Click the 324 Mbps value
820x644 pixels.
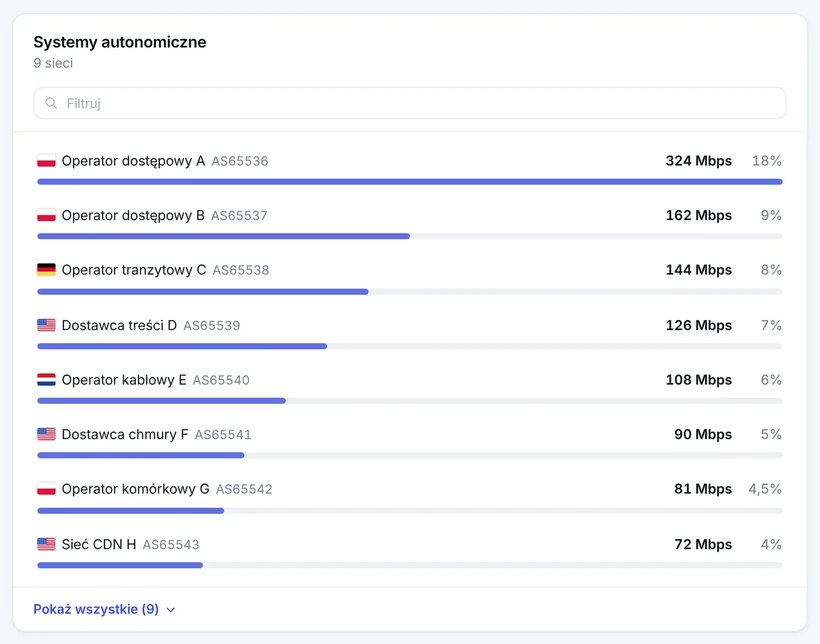[699, 161]
